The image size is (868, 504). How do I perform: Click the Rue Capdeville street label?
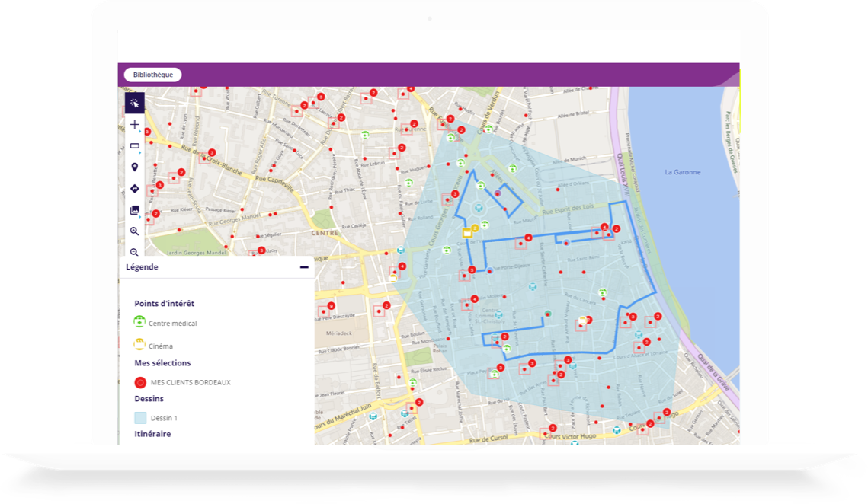pyautogui.click(x=275, y=183)
